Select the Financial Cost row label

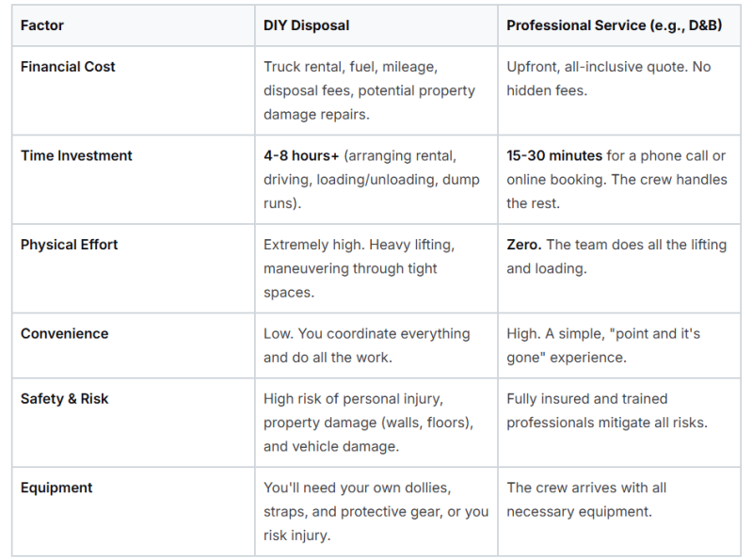pyautogui.click(x=68, y=67)
